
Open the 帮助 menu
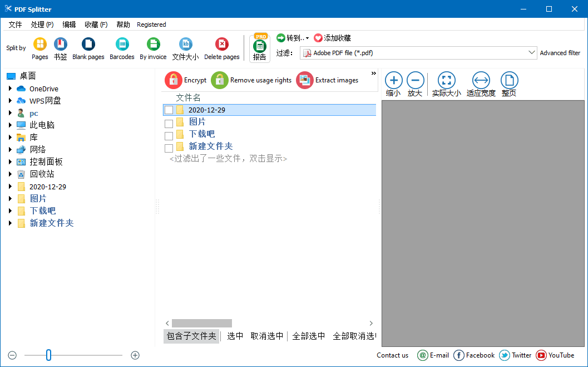coord(123,25)
